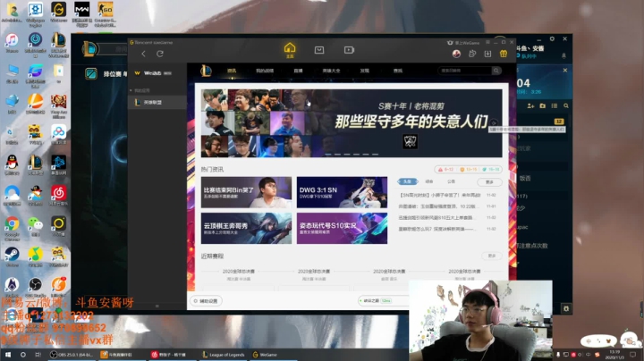Reload page with WeGame refresh icon

pos(160,54)
